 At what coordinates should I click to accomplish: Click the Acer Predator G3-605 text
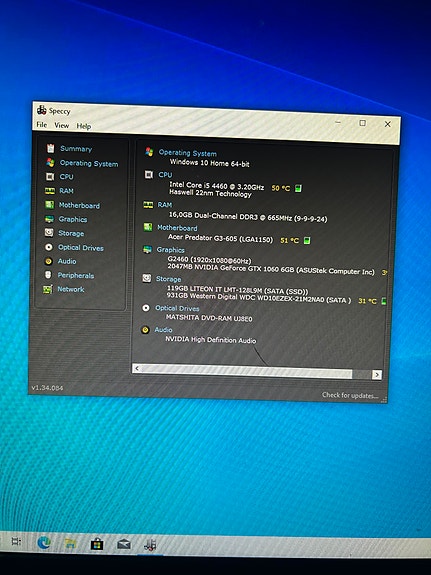click(220, 238)
